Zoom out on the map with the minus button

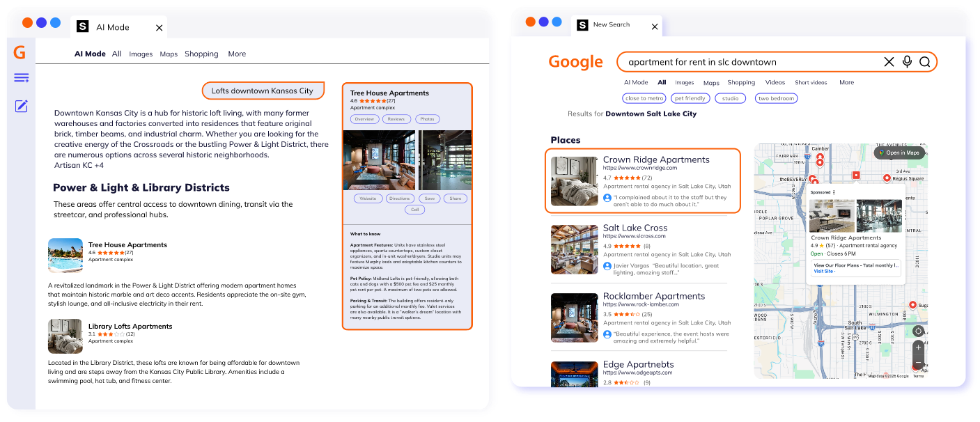click(x=918, y=363)
